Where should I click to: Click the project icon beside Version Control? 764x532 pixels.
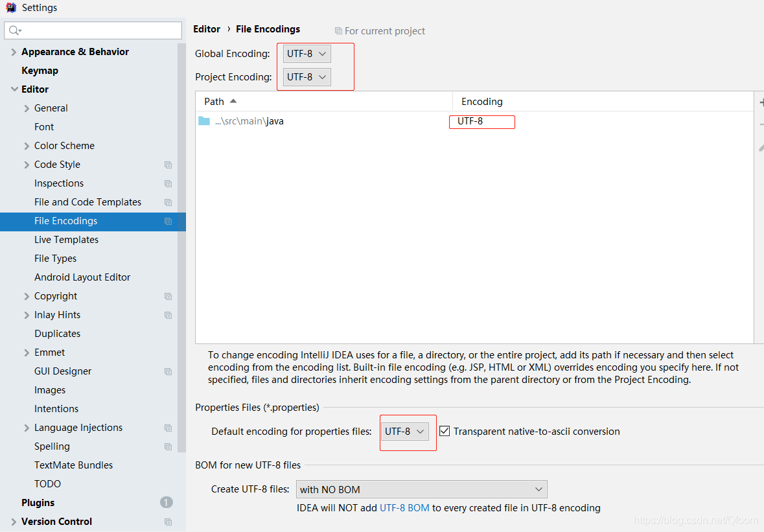(168, 522)
